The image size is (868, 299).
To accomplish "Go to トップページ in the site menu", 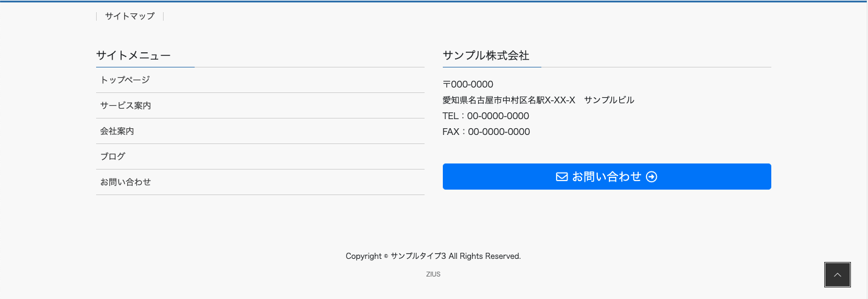I will (125, 80).
